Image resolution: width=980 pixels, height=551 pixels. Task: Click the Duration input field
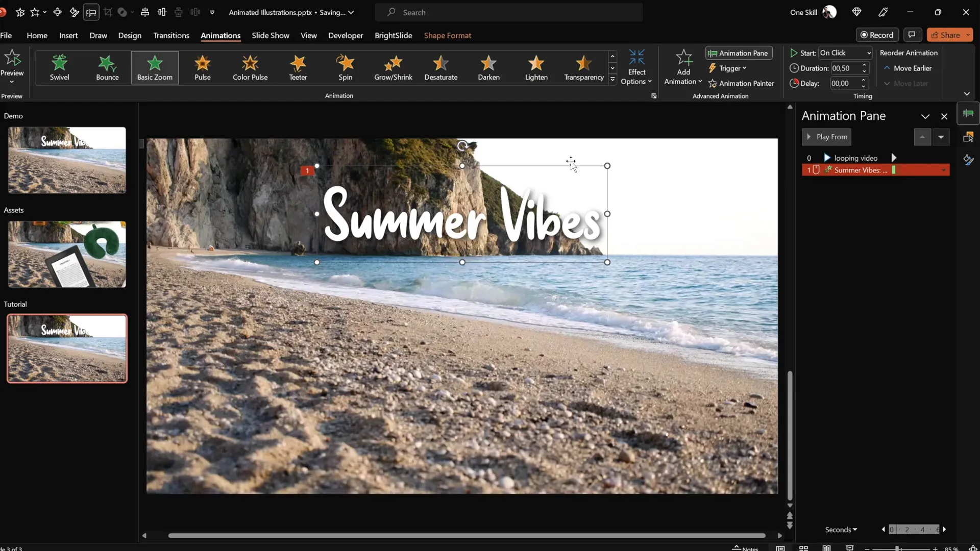845,68
